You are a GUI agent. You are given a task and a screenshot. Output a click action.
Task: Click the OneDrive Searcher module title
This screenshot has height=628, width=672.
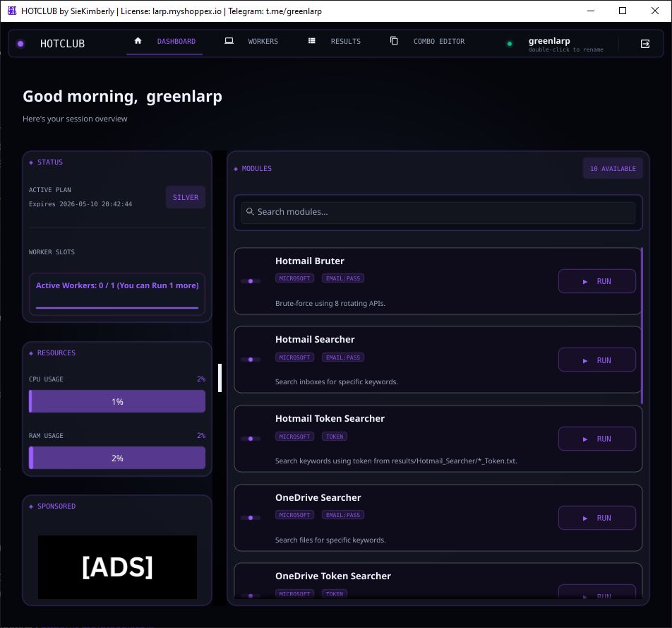pos(318,497)
